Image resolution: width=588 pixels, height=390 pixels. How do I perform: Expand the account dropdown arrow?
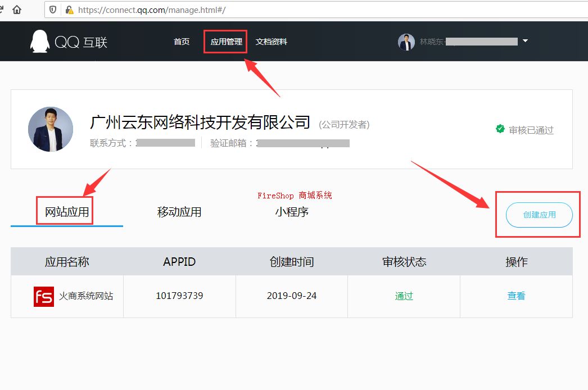coord(526,41)
